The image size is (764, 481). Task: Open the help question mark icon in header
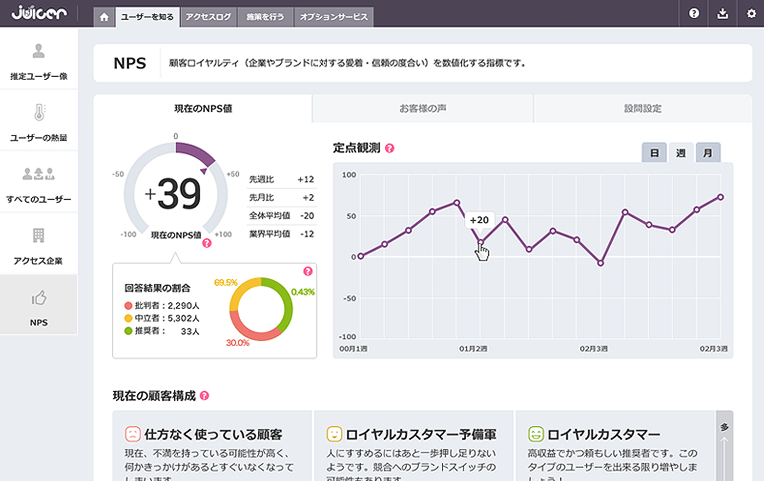(694, 13)
